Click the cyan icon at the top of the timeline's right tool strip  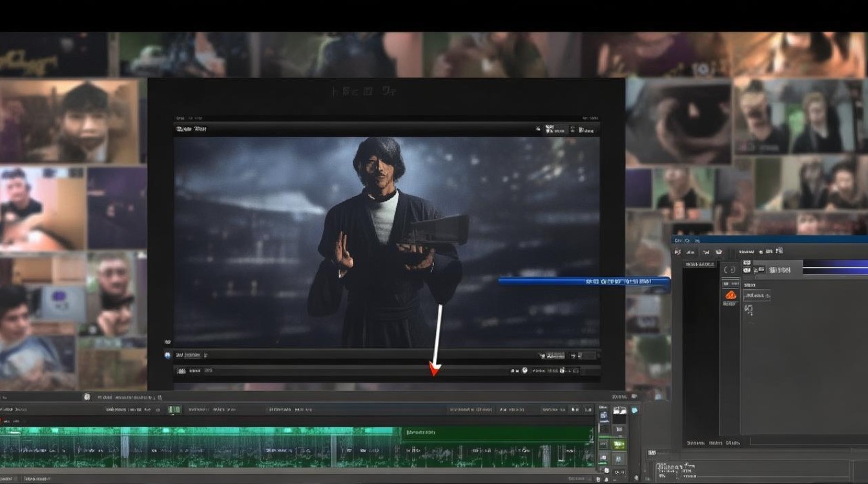tap(634, 410)
